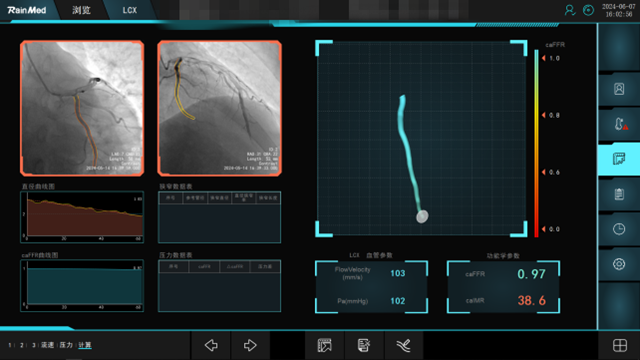Click the report edit icon in bottom toolbar

pyautogui.click(x=364, y=345)
